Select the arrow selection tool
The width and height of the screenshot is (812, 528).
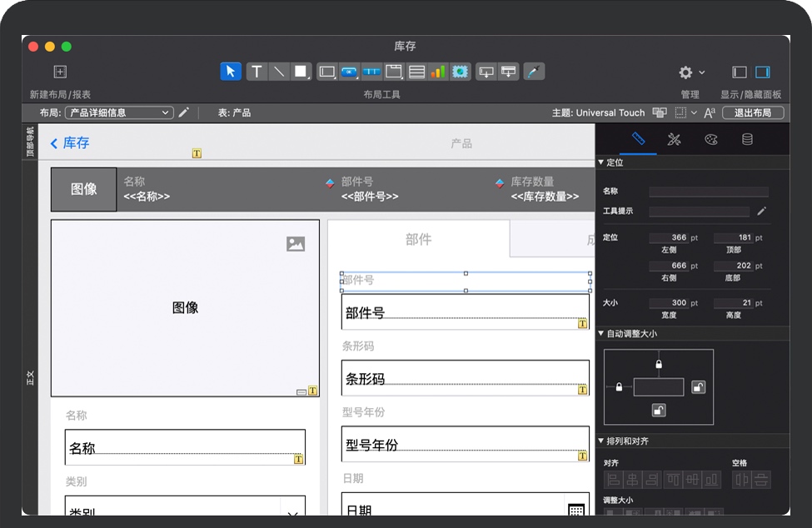point(231,72)
